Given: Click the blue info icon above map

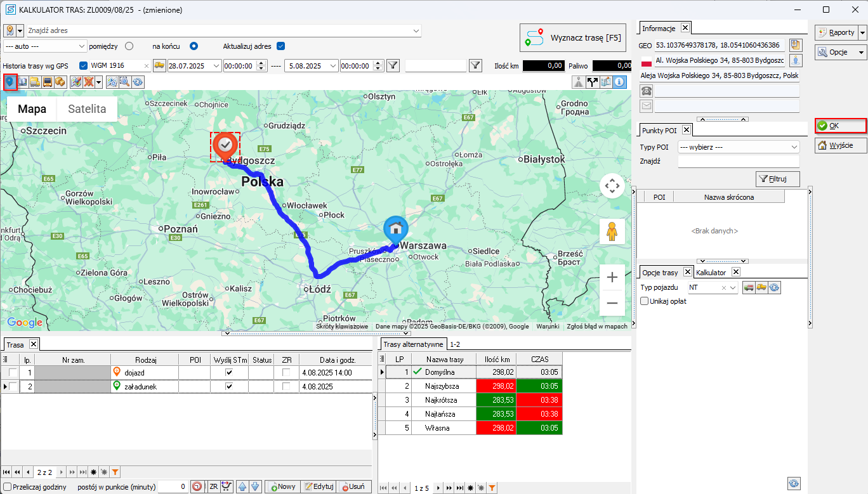Looking at the screenshot, I should (x=619, y=82).
